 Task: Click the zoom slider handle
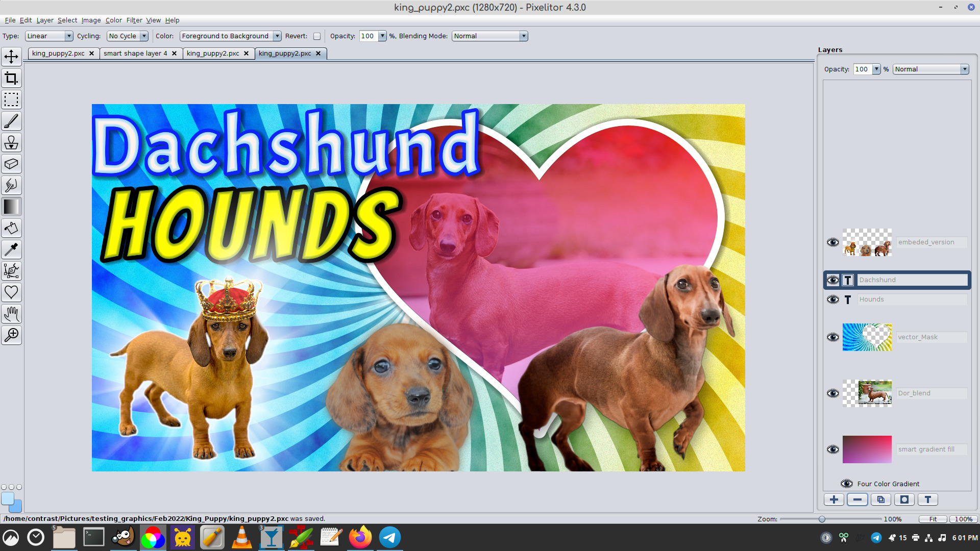pos(822,519)
